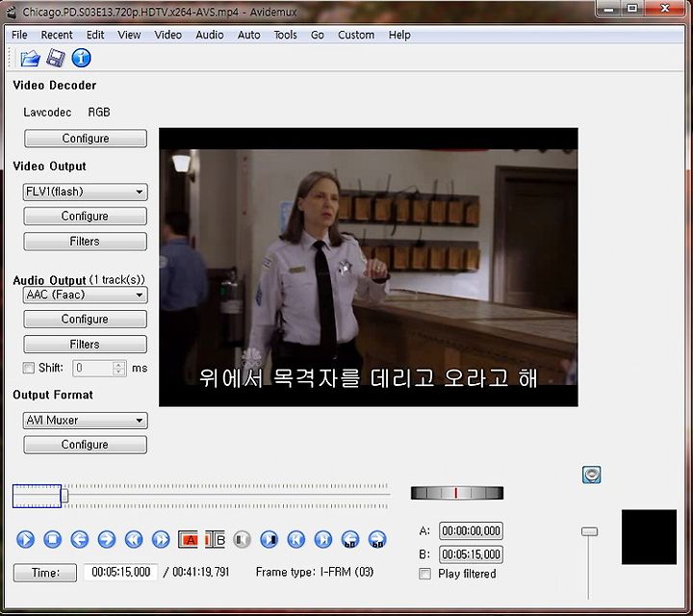Viewport: 693px width, 616px height.
Task: Open the Tools menu
Action: (285, 35)
